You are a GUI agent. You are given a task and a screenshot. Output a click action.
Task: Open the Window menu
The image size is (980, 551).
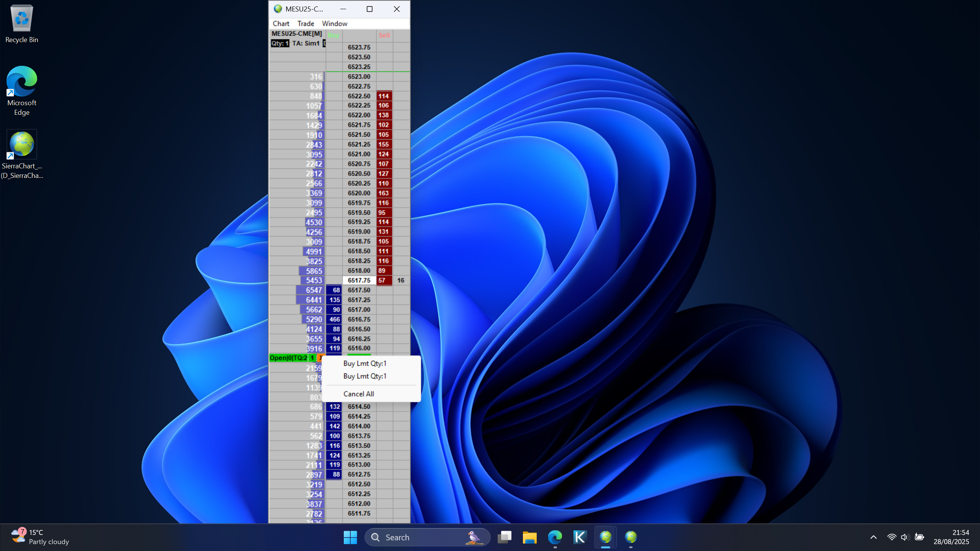[x=334, y=24]
